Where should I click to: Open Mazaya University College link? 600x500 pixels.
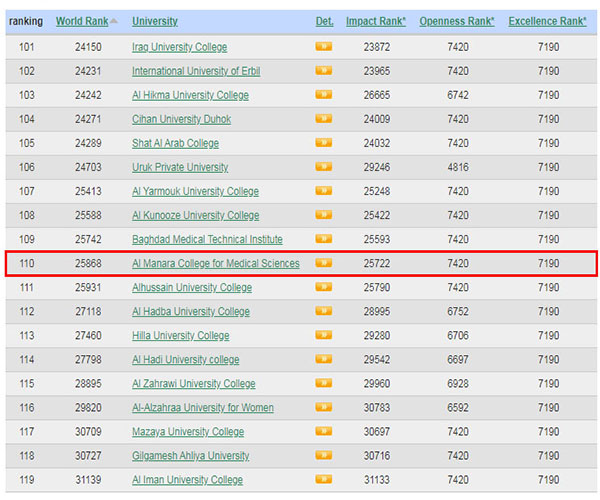[188, 432]
